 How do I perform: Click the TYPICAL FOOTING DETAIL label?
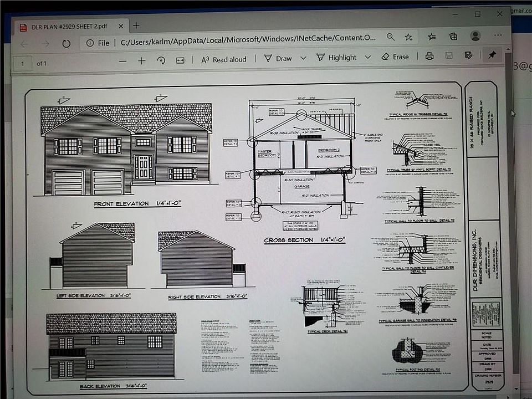pos(418,370)
